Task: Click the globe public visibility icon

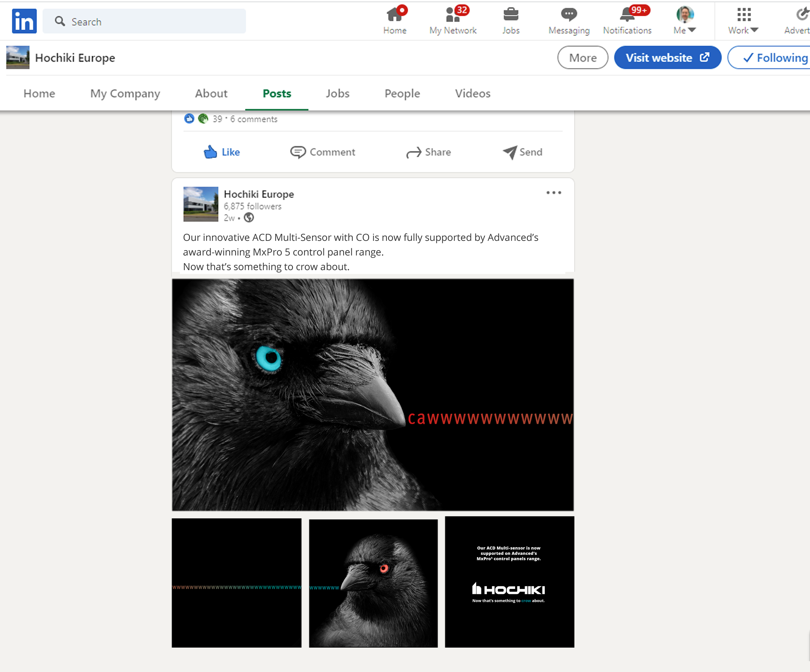Action: (249, 217)
